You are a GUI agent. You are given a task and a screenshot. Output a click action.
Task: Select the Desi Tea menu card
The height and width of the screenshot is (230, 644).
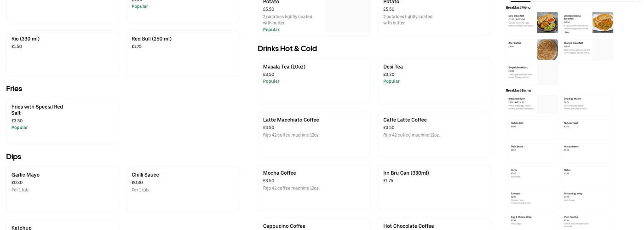tap(434, 81)
